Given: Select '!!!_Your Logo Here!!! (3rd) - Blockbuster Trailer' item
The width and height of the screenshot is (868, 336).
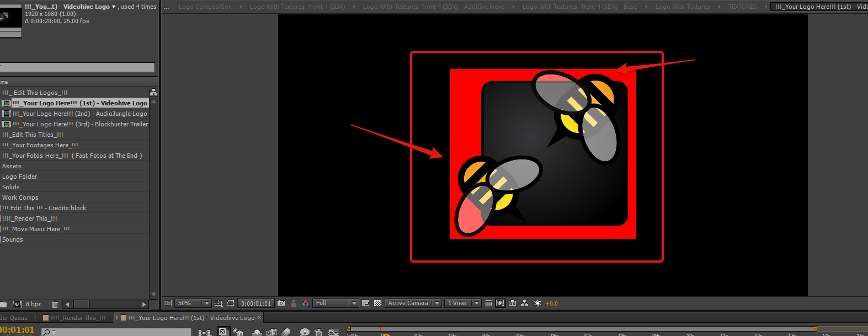Looking at the screenshot, I should coord(81,124).
